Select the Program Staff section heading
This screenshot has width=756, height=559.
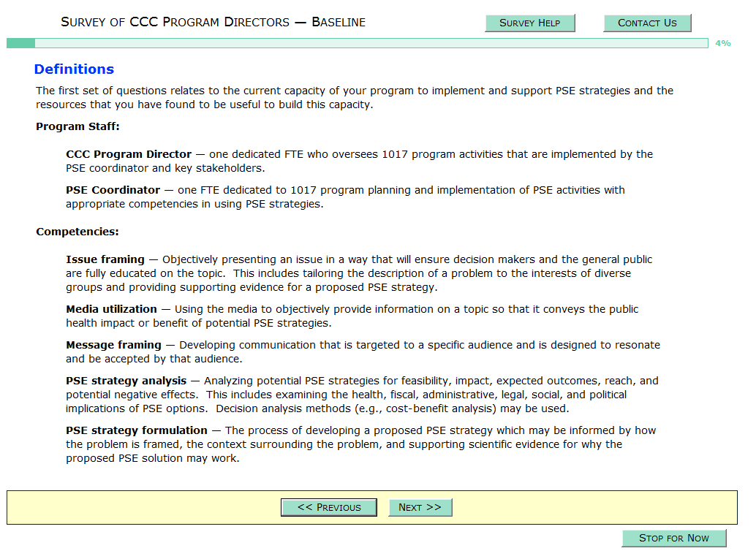point(78,126)
